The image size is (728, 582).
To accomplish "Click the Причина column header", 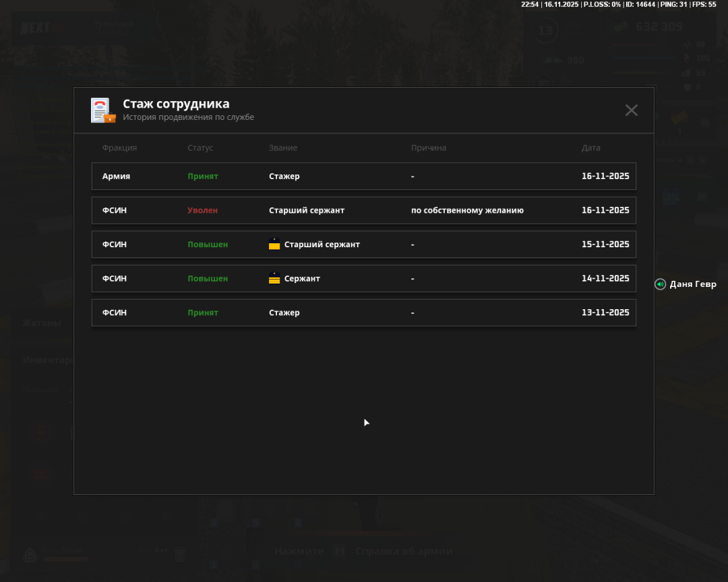I will 429,148.
